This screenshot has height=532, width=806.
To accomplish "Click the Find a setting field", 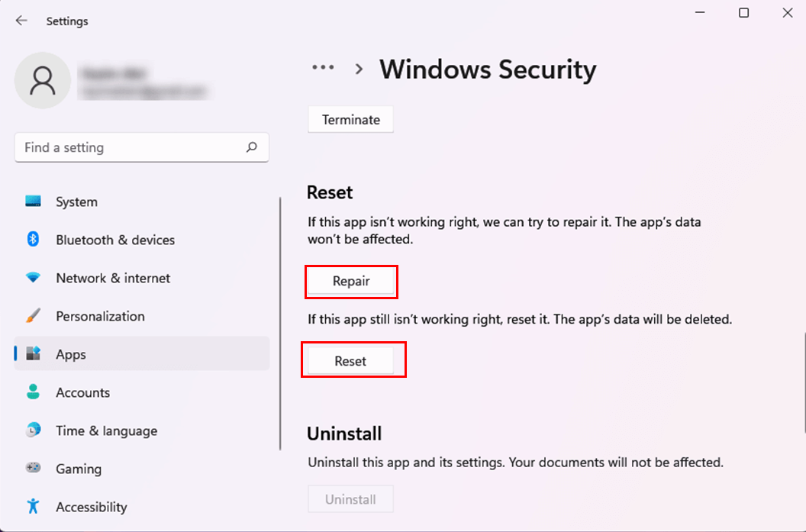I will (130, 147).
